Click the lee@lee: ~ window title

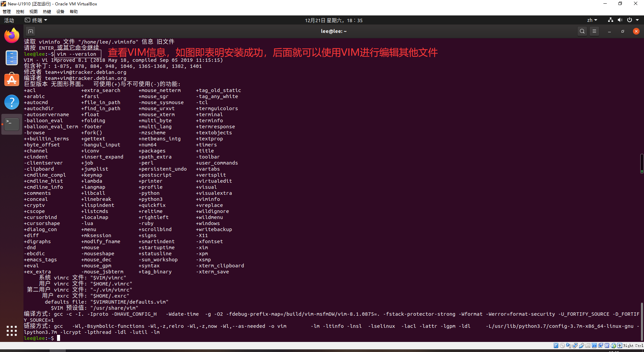point(334,31)
